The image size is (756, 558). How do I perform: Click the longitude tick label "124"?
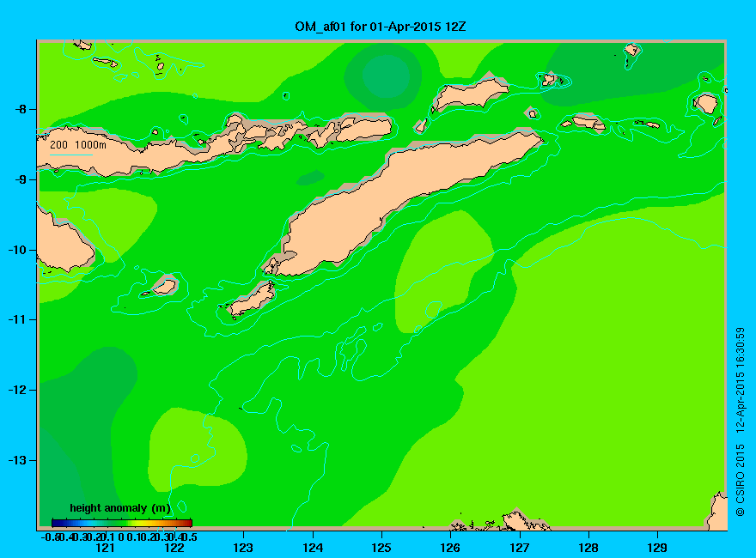pos(313,548)
